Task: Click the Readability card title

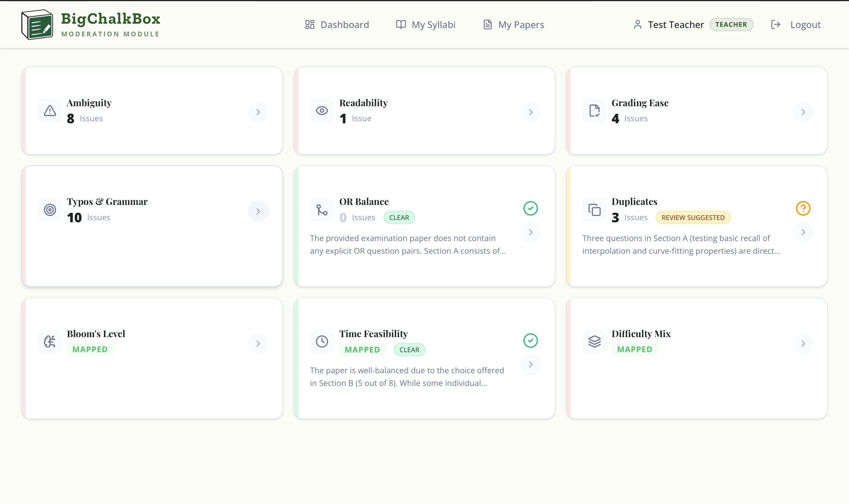Action: [363, 102]
